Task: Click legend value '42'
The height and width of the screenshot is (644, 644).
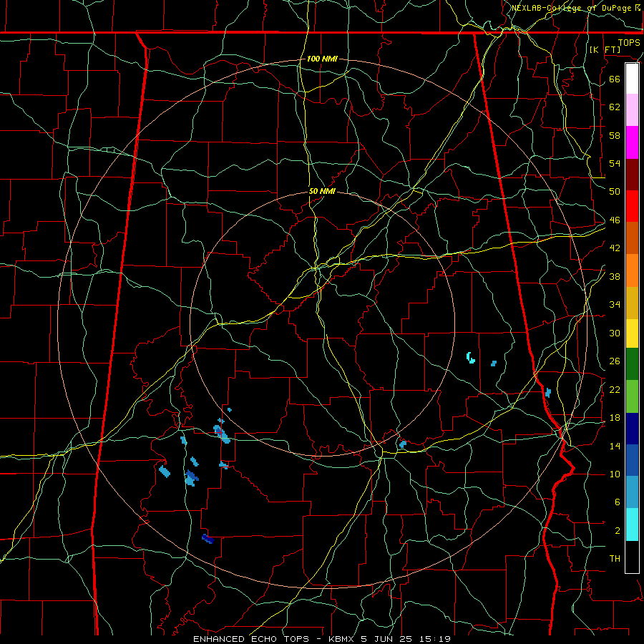Action: (615, 248)
